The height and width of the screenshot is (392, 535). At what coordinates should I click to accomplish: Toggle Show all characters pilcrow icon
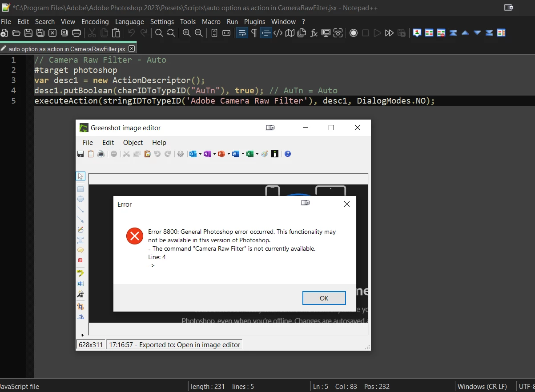tap(254, 33)
